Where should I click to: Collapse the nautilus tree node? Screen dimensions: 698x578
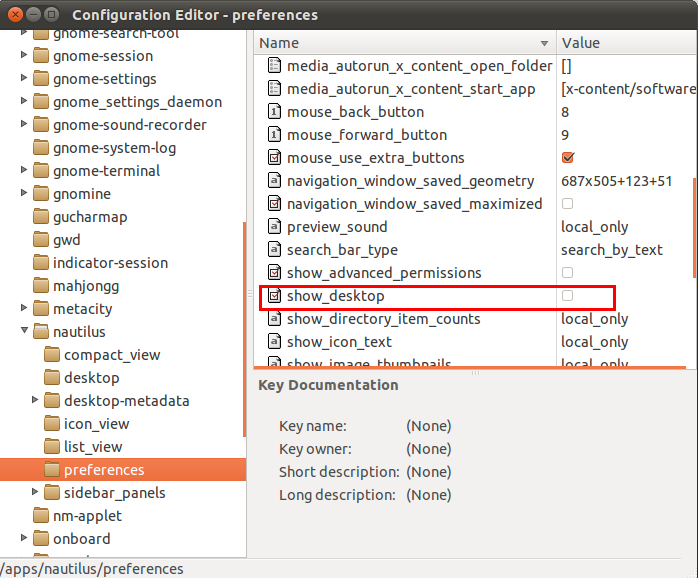click(x=24, y=332)
